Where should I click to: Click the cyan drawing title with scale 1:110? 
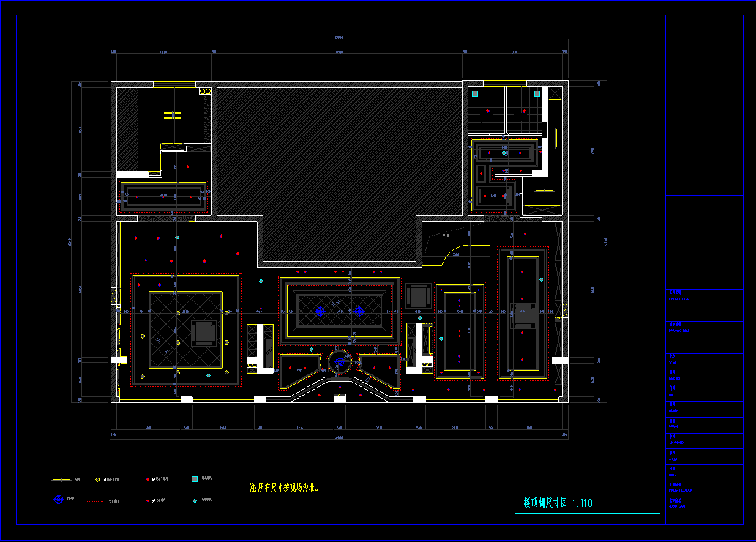[554, 503]
